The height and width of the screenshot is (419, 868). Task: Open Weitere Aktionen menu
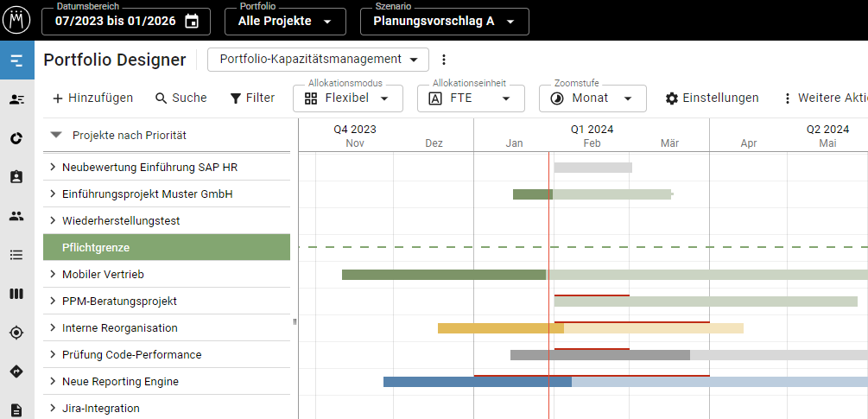point(825,98)
